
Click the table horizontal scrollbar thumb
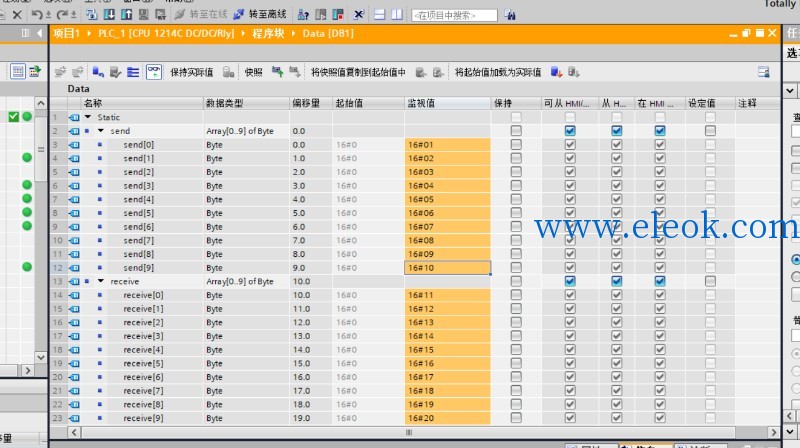[408, 432]
